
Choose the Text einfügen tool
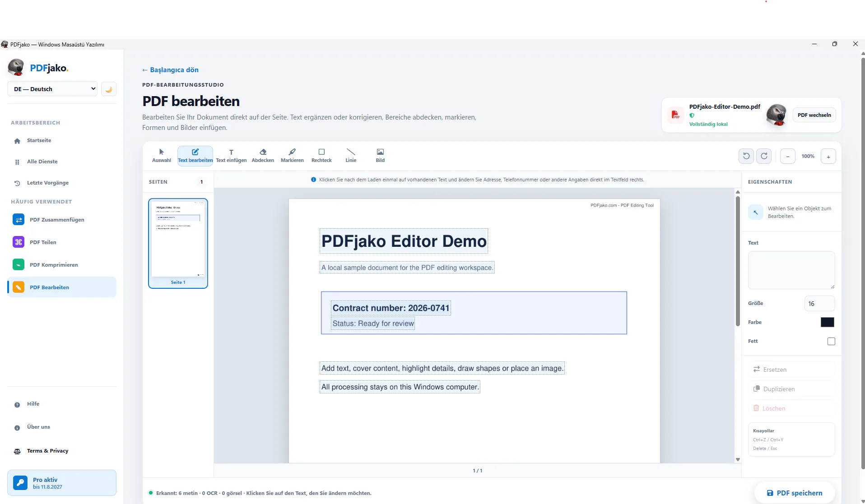pyautogui.click(x=231, y=156)
